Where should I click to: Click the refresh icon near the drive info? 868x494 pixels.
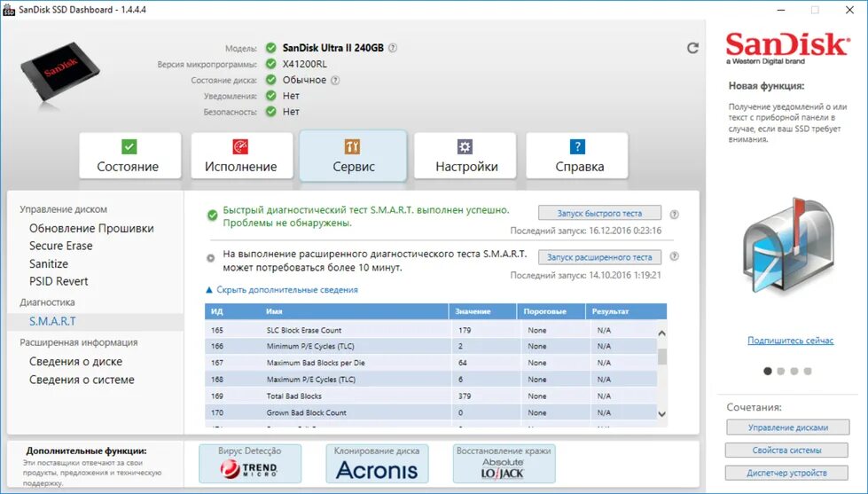point(692,48)
